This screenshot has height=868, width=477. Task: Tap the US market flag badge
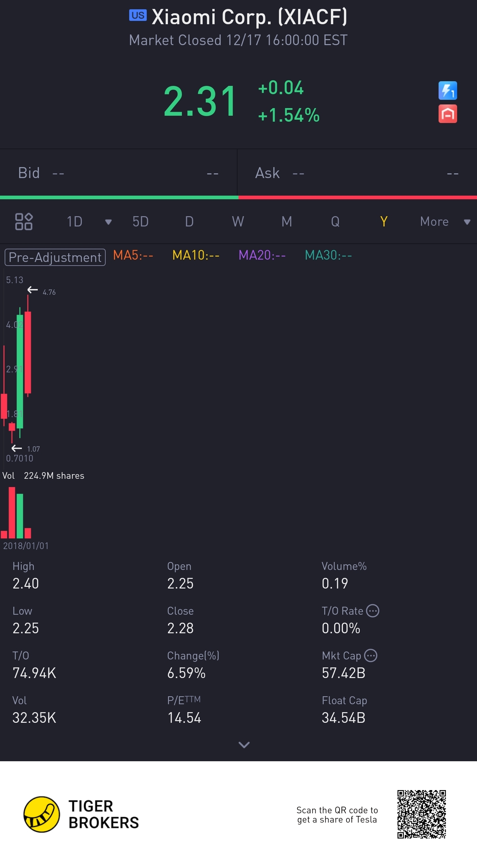[138, 15]
